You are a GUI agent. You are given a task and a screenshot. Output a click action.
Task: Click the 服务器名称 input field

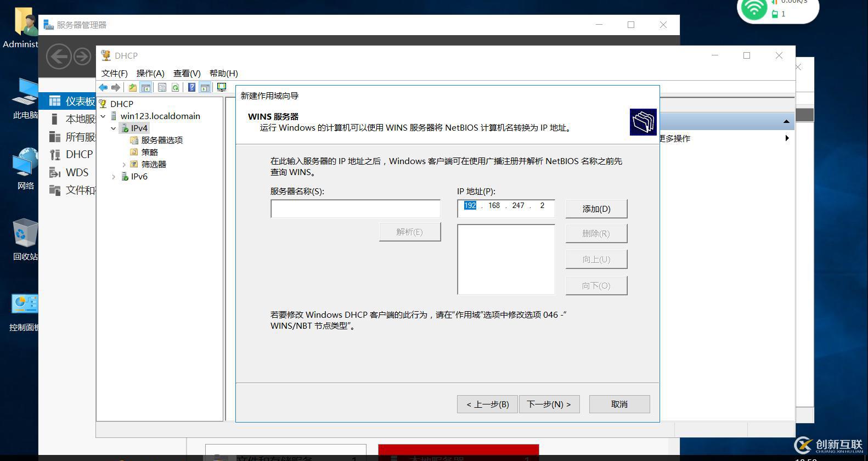tap(356, 209)
